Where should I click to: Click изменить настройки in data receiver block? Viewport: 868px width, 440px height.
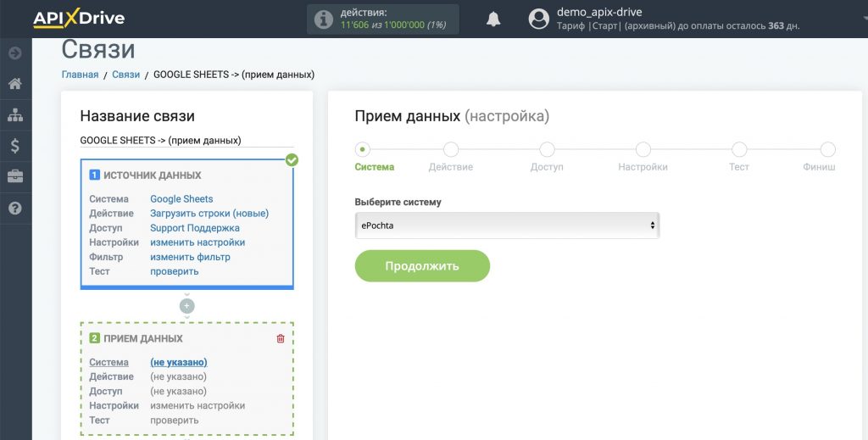pyautogui.click(x=198, y=406)
